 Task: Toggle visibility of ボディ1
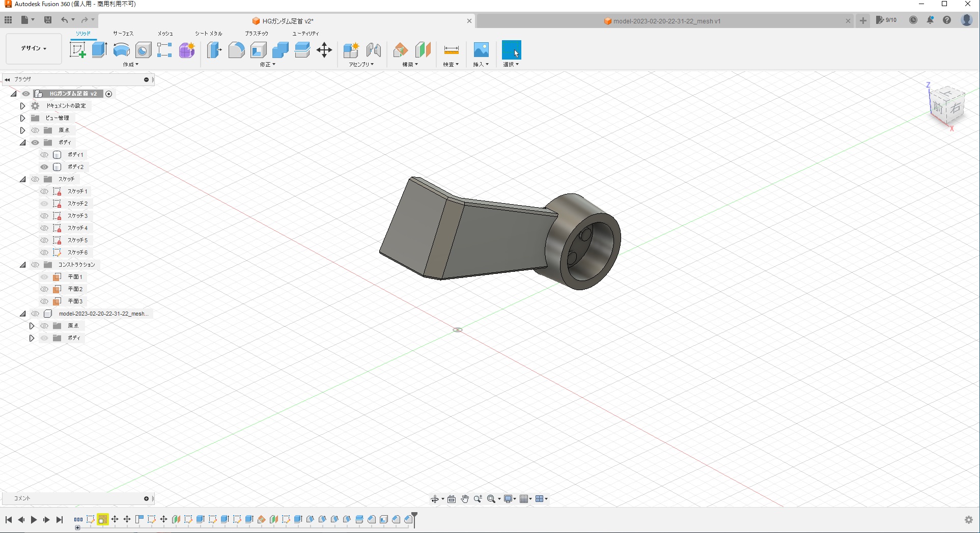[44, 155]
